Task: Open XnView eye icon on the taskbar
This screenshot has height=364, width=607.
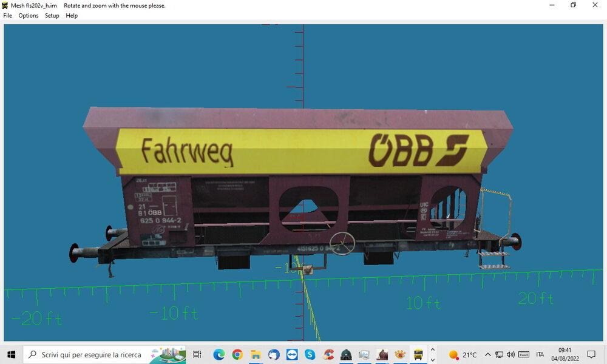Action: 400,354
